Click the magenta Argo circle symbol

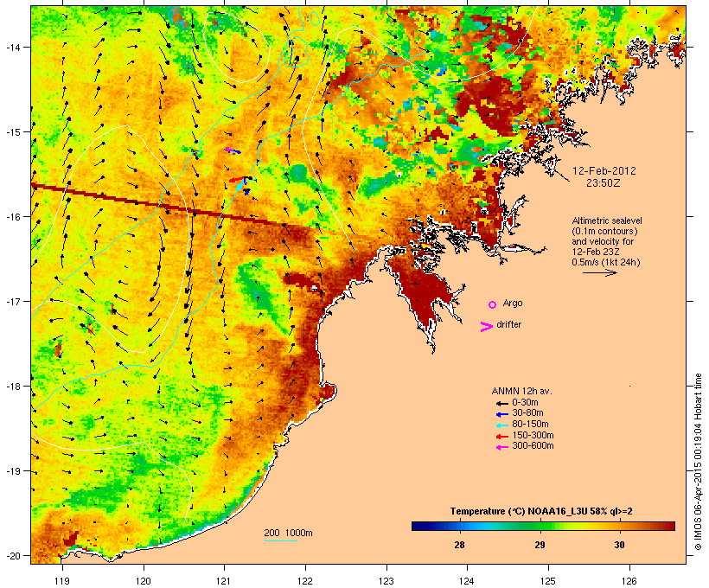493,304
